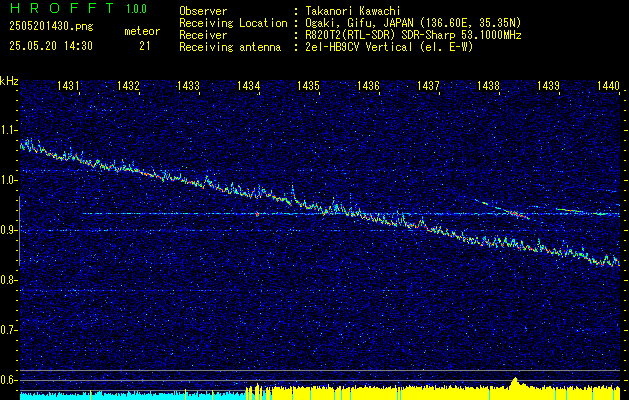Viewport: 629px width, 400px height.
Task: Click the version number 1.0.0
Action: pos(136,8)
